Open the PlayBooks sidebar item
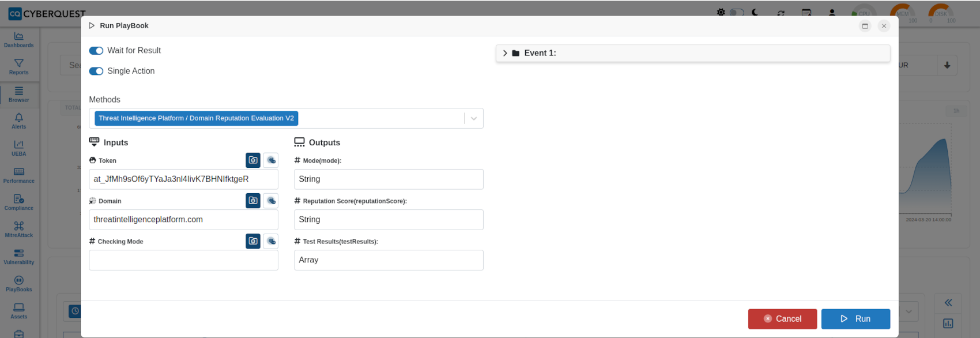 19,284
